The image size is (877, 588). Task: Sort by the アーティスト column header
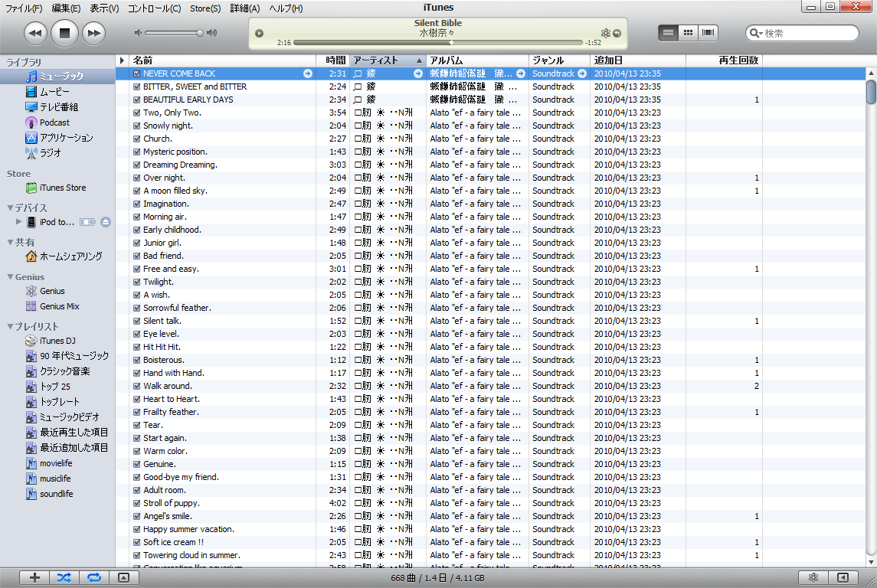388,60
